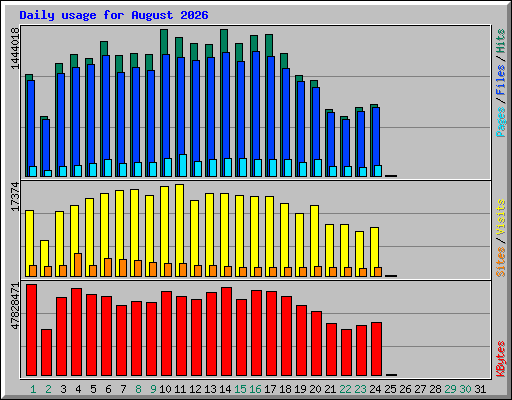The height and width of the screenshot is (400, 512).
Task: Click day label '26' on the axis
Action: 405,389
